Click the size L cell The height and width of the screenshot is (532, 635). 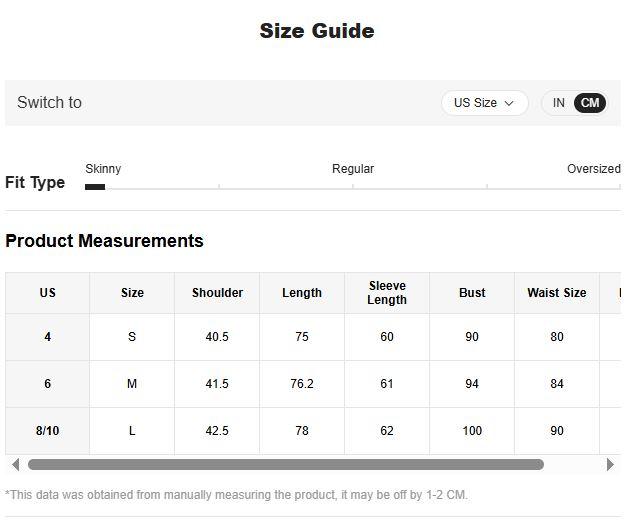[132, 431]
